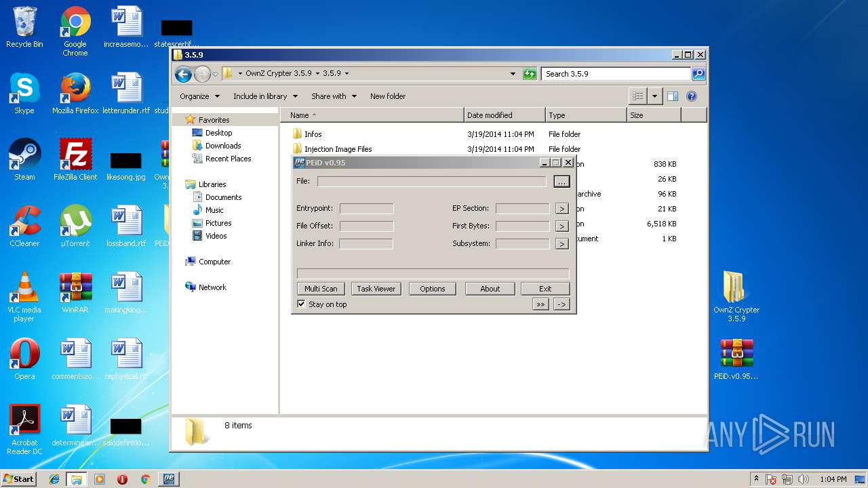Open Pictures library

pyautogui.click(x=212, y=223)
